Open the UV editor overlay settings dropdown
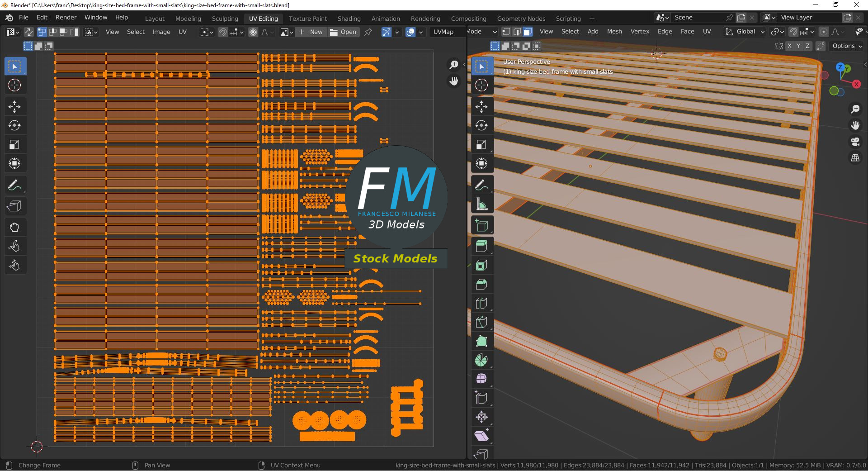Screen dimensions: 868x471 point(421,32)
